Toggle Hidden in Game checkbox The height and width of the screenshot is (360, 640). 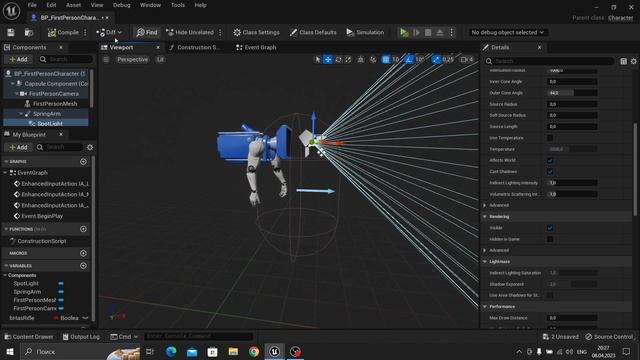pos(550,239)
